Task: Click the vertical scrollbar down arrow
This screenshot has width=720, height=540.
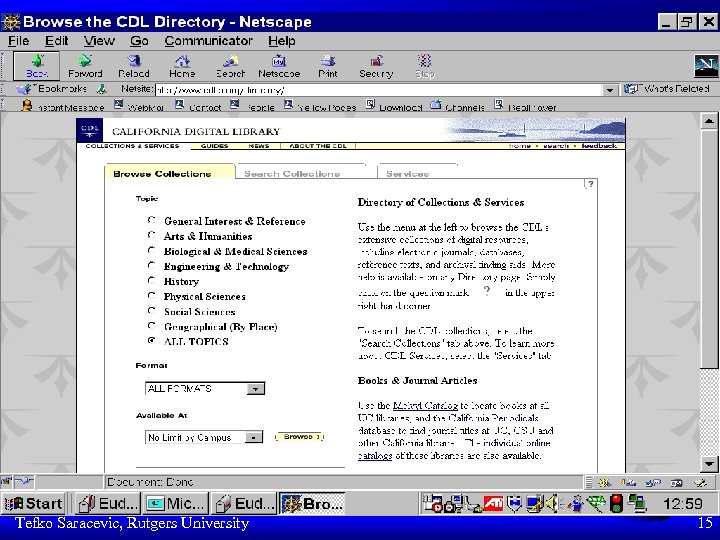Action: pyautogui.click(x=709, y=464)
